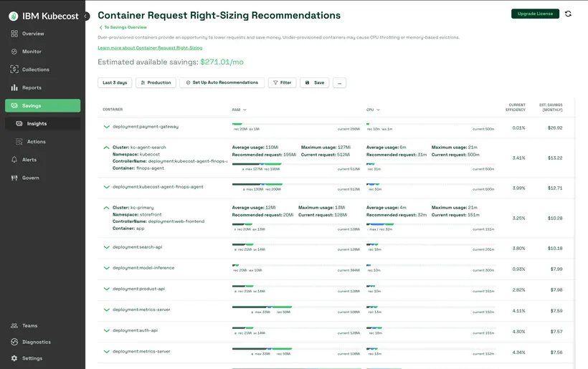Viewport: 588px width, 369px height.
Task: Click the CPU usage bar for search-api
Action: click(431, 244)
